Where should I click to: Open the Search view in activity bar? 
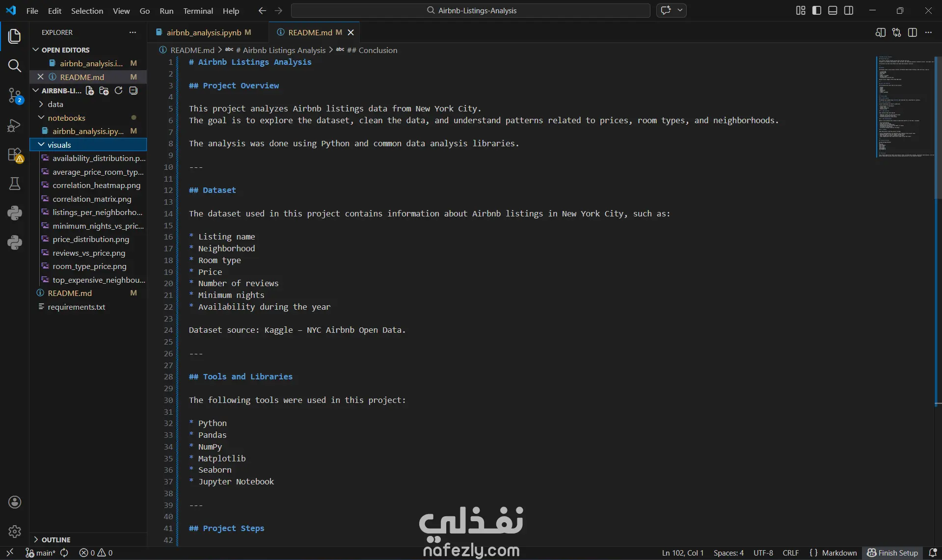click(15, 66)
